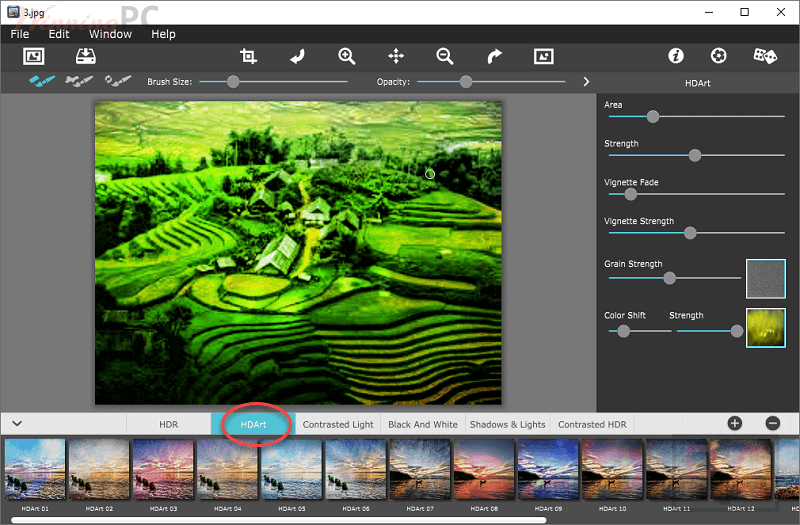Open Shadows & Lights tab
The height and width of the screenshot is (525, 800).
coord(508,424)
